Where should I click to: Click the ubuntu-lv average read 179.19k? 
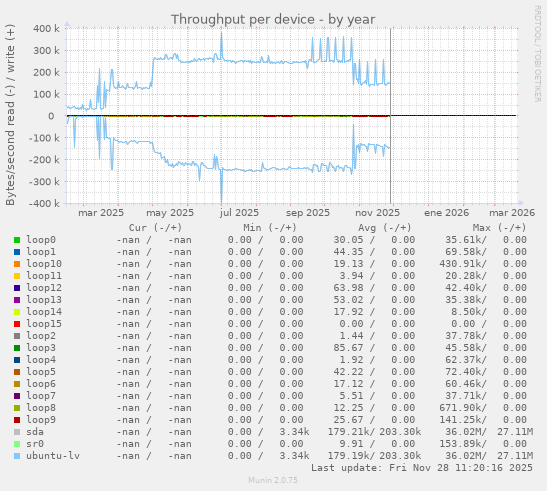click(351, 456)
